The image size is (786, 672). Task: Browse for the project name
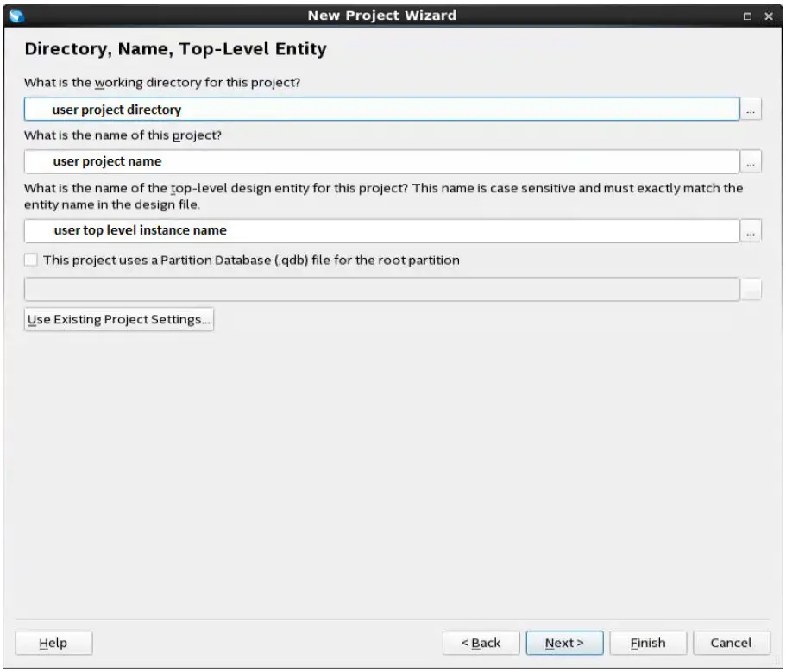point(751,162)
